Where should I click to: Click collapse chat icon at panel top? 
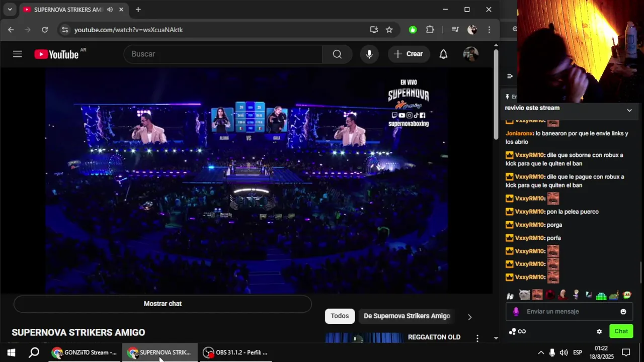coord(510,76)
